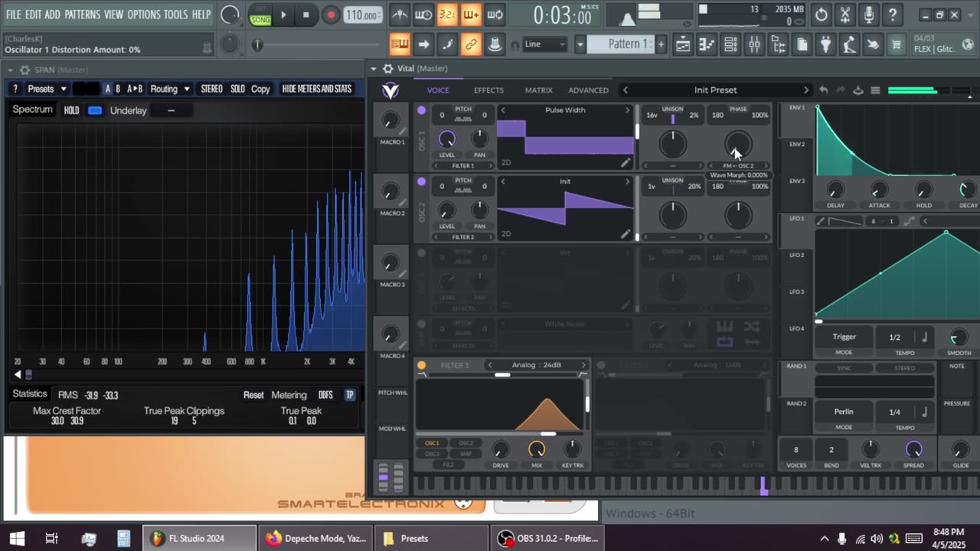The width and height of the screenshot is (980, 551).
Task: Toggle Filter 1 power button
Action: [421, 365]
